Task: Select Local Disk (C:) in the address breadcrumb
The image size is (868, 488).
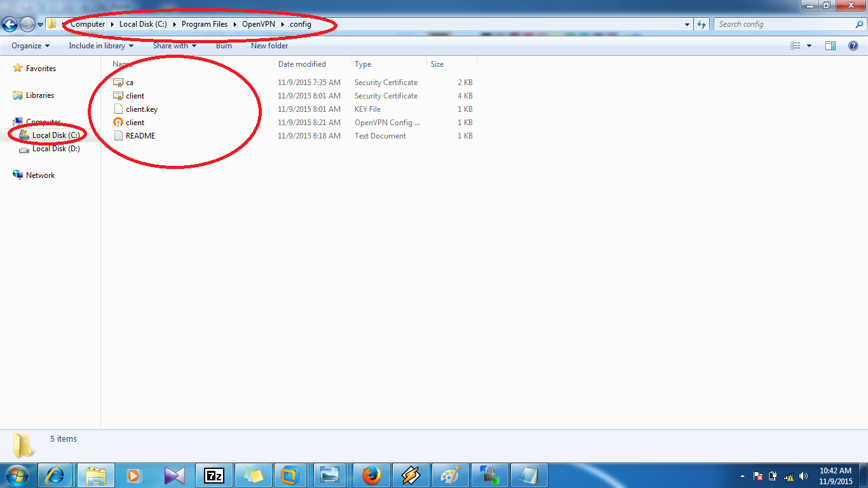Action: coord(143,24)
